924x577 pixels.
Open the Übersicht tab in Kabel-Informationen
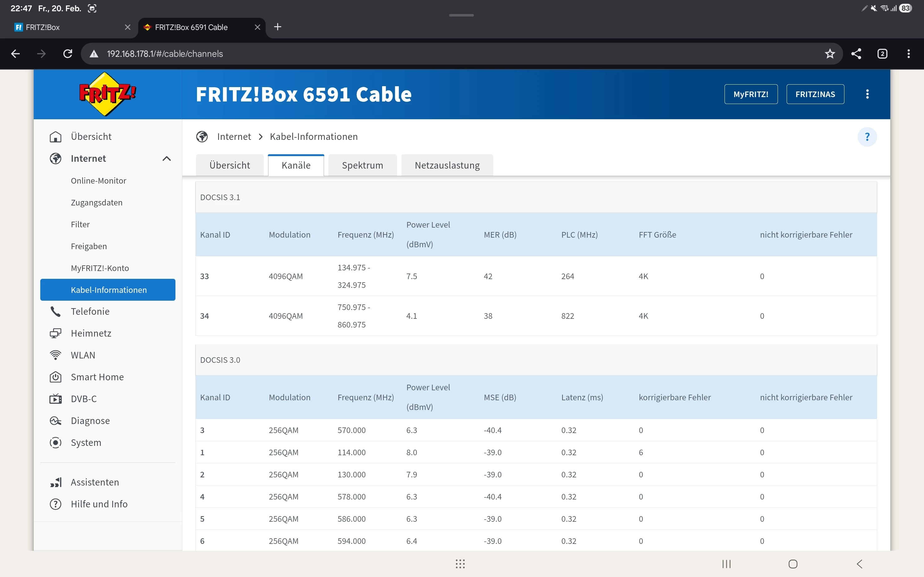(229, 165)
